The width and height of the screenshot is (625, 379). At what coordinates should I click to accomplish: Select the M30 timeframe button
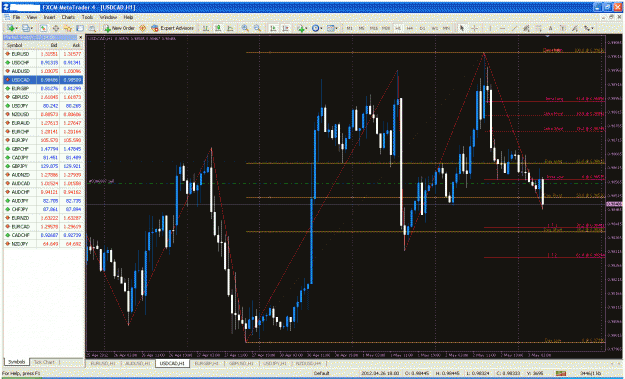coord(386,28)
